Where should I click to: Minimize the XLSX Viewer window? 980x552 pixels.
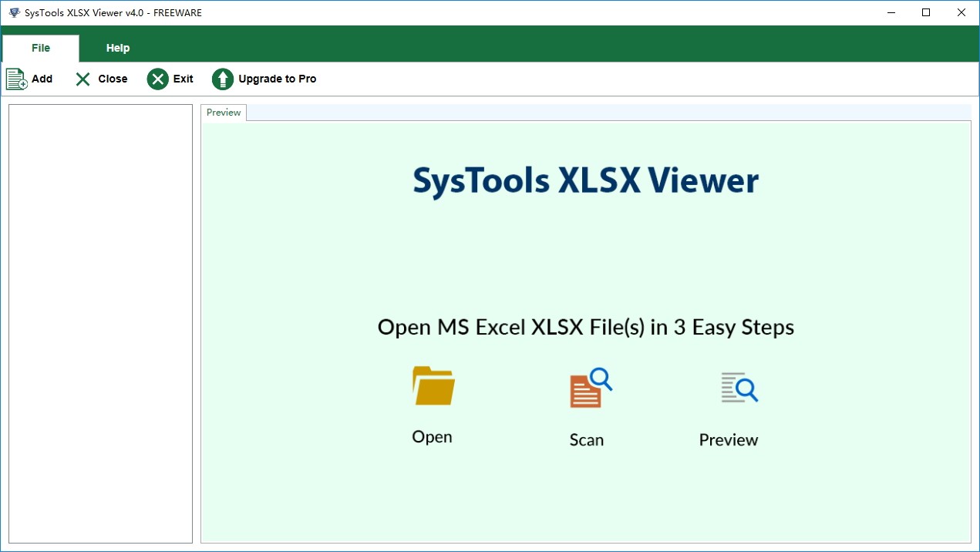891,12
